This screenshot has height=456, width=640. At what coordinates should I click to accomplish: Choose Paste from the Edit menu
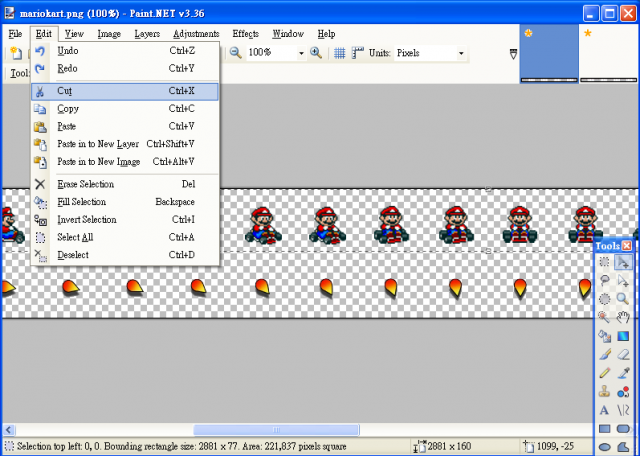point(125,126)
